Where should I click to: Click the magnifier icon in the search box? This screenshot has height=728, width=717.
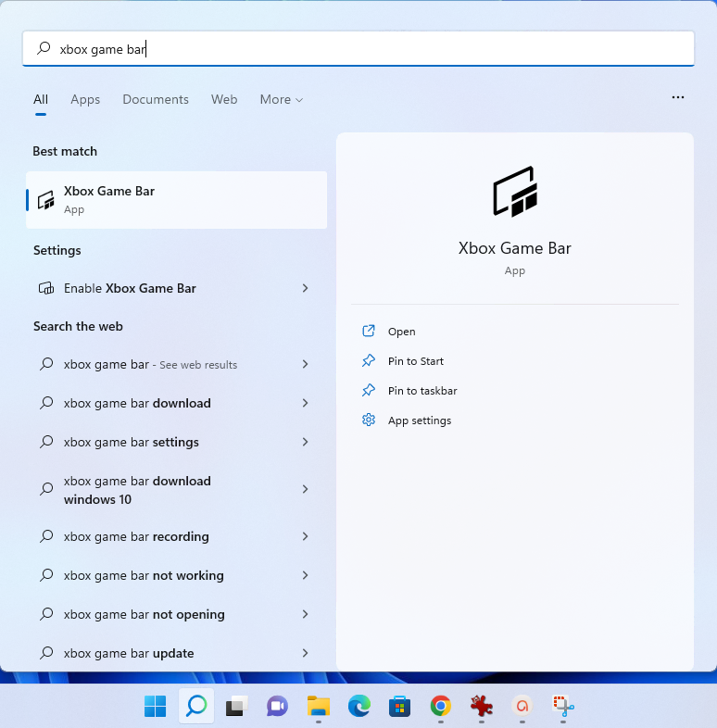click(44, 48)
